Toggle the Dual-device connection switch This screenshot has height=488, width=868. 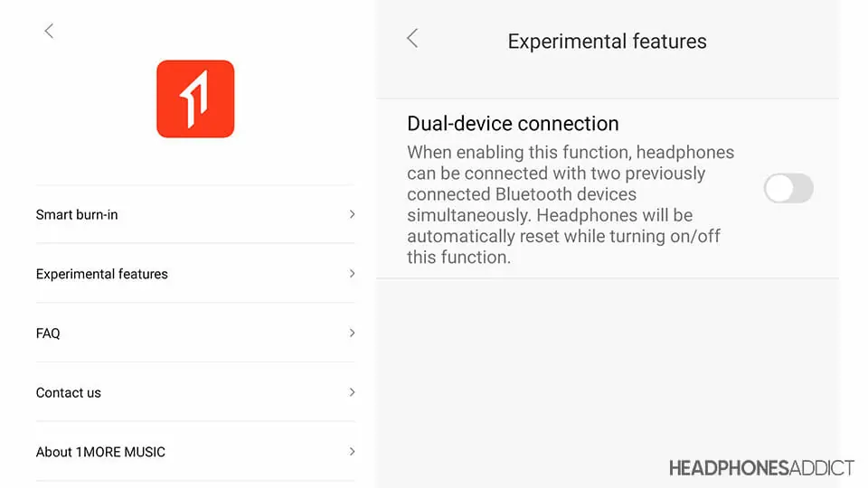[788, 189]
